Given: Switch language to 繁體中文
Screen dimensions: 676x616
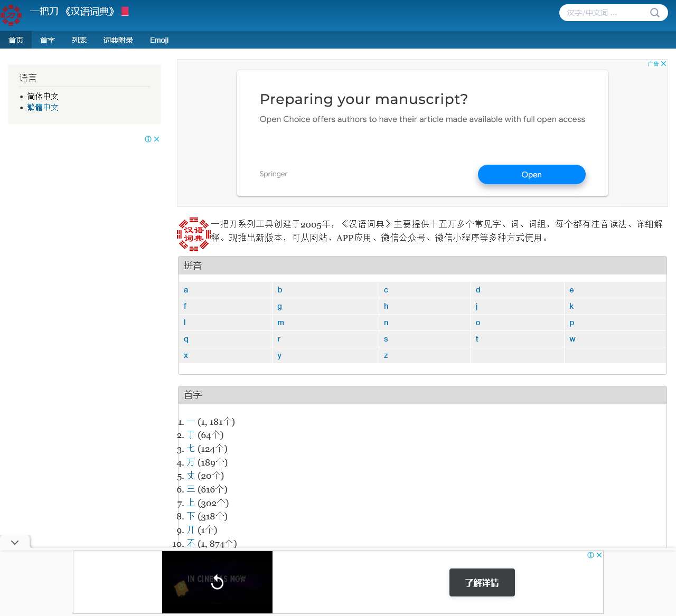Looking at the screenshot, I should pyautogui.click(x=43, y=107).
